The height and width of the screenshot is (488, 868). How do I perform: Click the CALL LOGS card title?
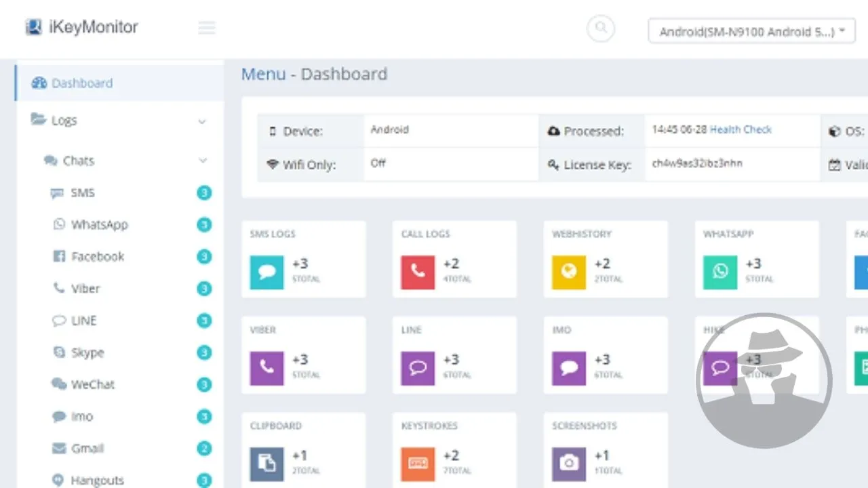point(425,234)
